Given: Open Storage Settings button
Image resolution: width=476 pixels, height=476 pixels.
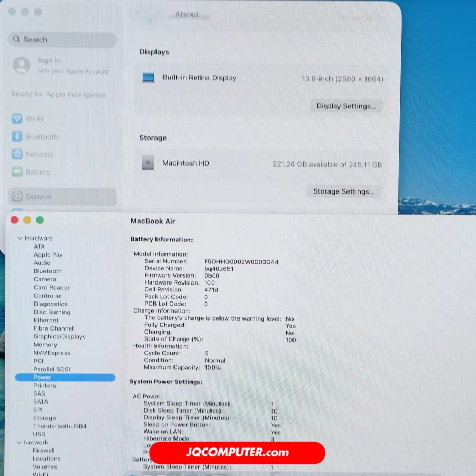Looking at the screenshot, I should (x=343, y=191).
